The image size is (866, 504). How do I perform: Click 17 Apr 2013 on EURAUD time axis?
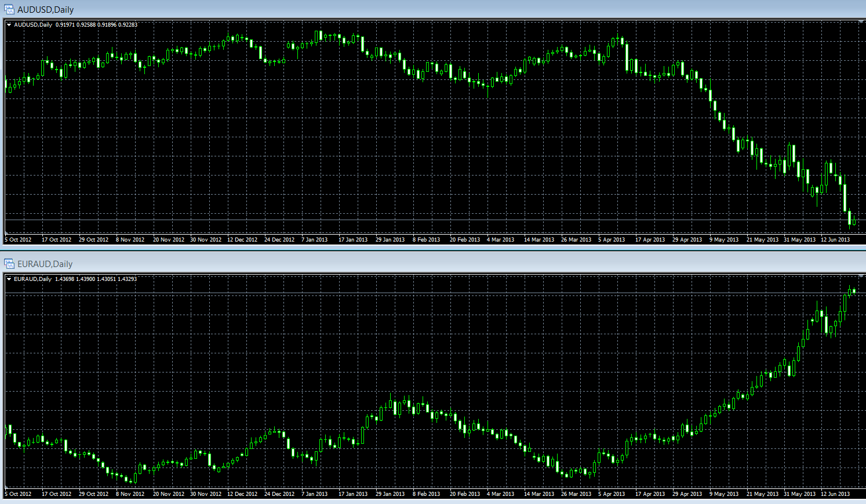tap(650, 494)
